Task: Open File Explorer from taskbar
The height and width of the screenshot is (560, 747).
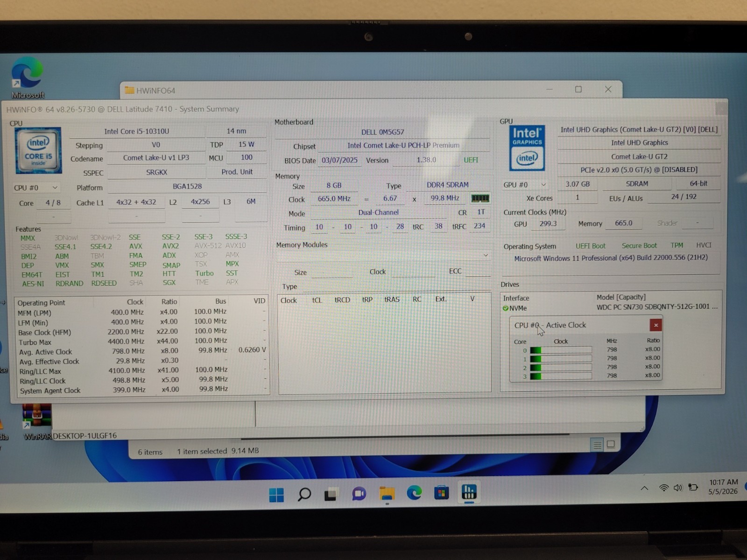Action: click(387, 493)
